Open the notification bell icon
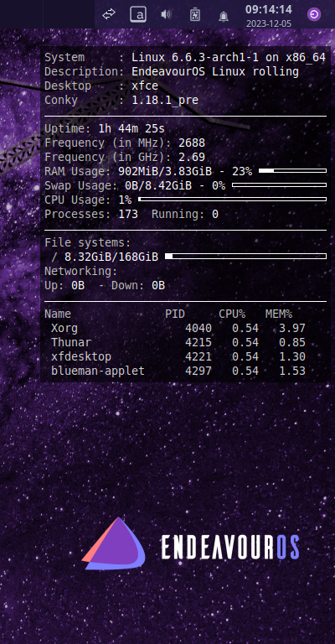Image resolution: width=335 pixels, height=644 pixels. pos(224,16)
